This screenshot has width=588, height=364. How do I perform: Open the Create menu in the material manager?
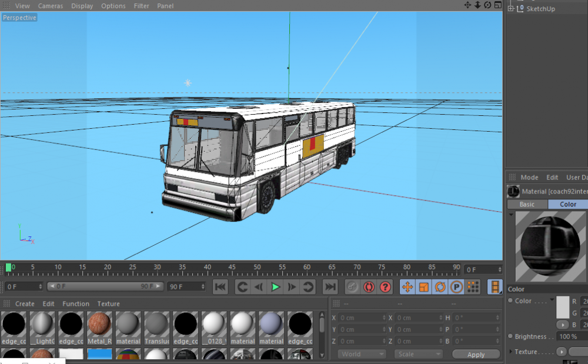pyautogui.click(x=25, y=303)
